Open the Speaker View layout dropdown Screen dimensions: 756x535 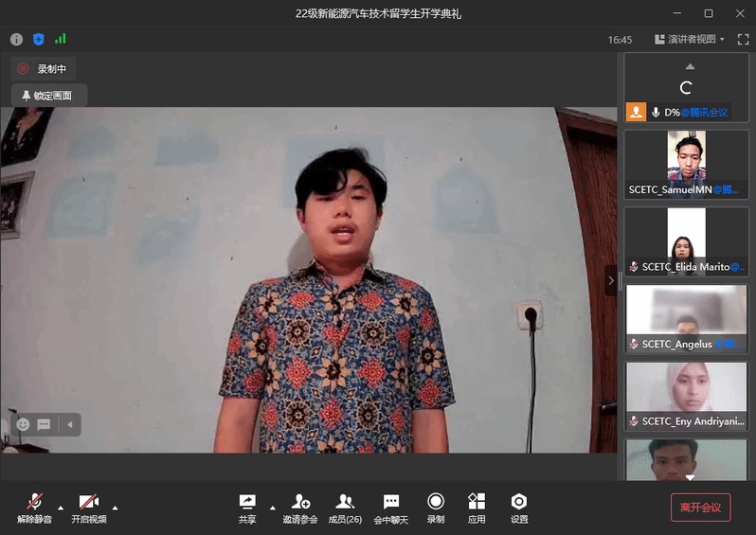coord(690,40)
